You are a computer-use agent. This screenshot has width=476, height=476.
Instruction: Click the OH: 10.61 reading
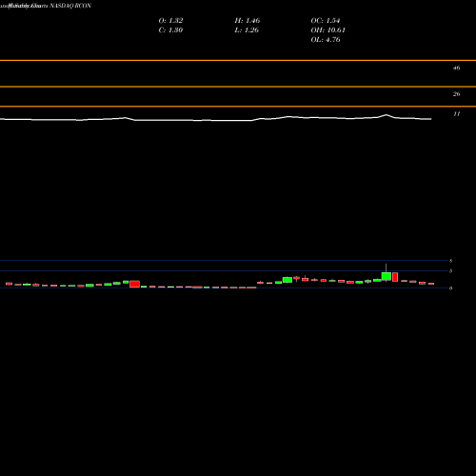click(x=327, y=30)
